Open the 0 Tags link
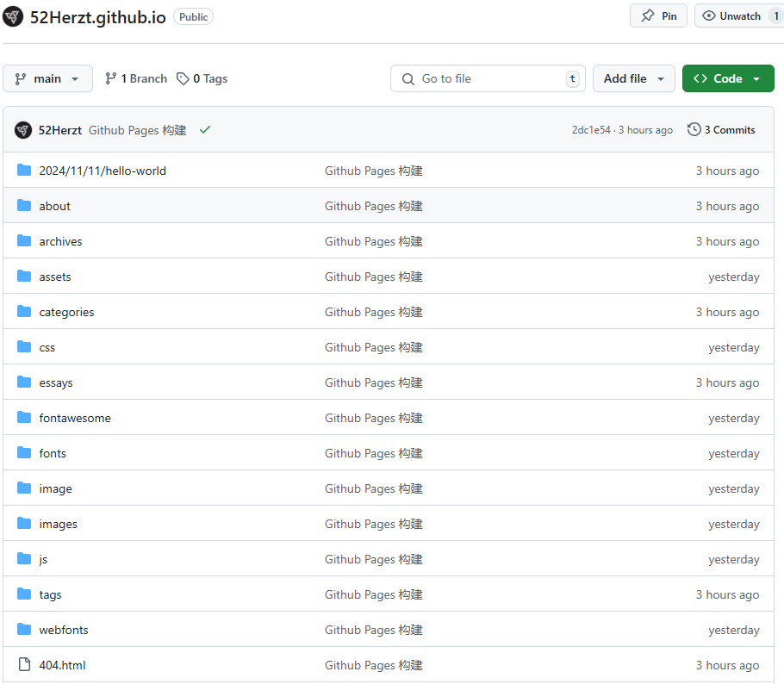The height and width of the screenshot is (684, 784). click(x=202, y=78)
